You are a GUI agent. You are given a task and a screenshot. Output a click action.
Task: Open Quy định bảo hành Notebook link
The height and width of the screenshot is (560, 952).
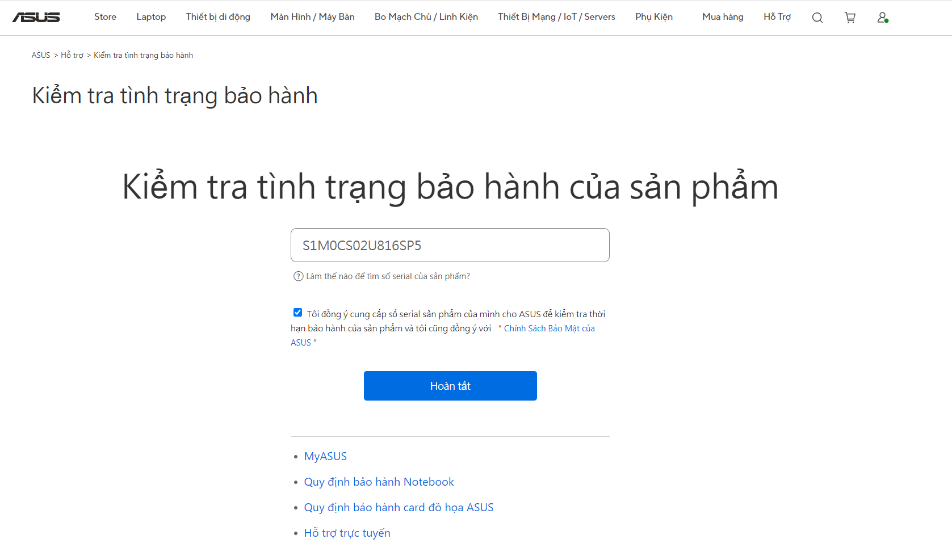(379, 482)
